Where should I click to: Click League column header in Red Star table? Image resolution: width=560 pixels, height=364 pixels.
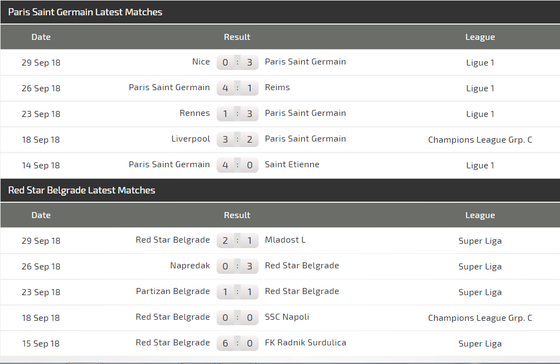[480, 215]
